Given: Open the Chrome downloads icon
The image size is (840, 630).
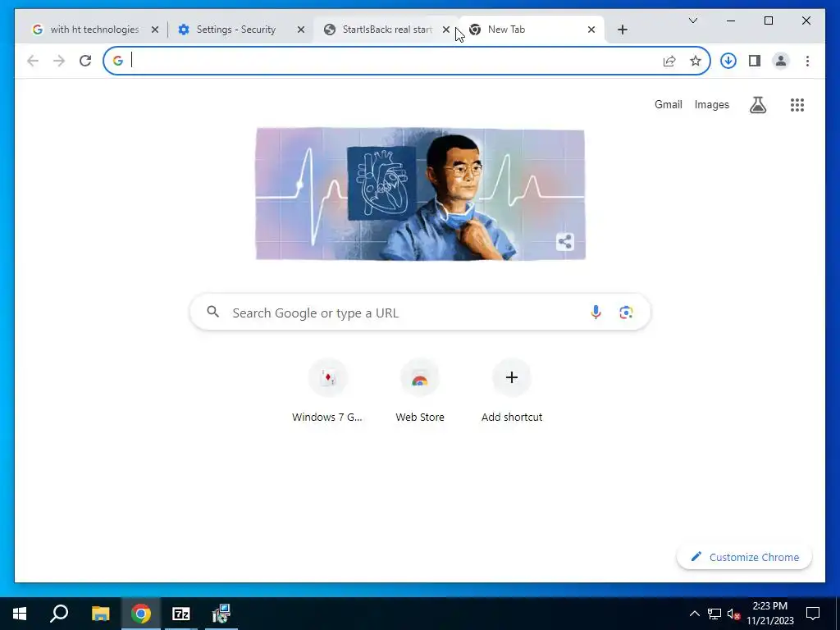Looking at the screenshot, I should pyautogui.click(x=728, y=61).
